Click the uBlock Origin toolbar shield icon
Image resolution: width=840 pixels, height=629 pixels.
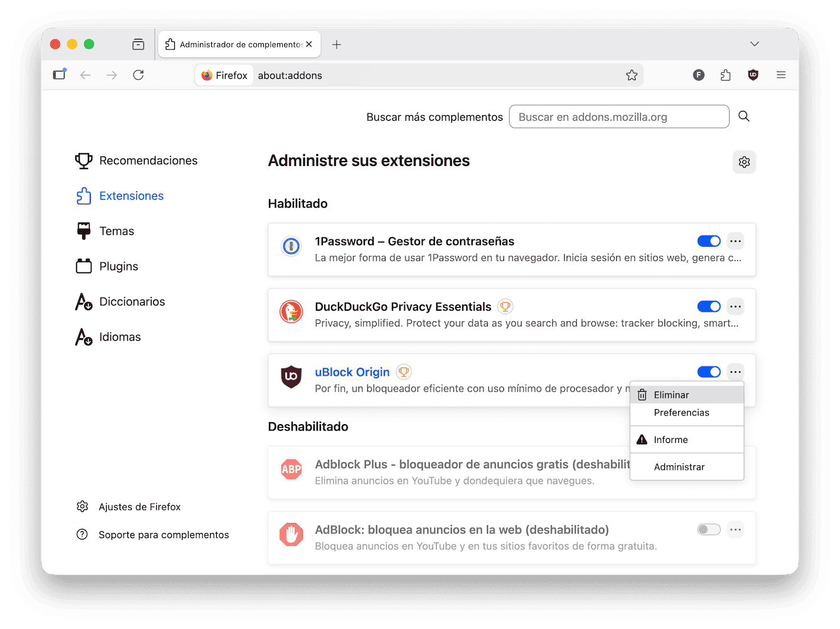[753, 75]
